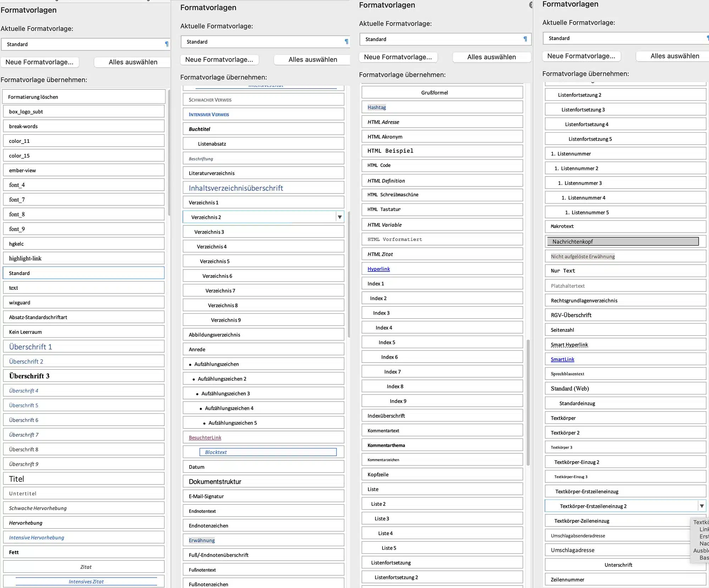709x588 pixels.
Task: Click Alles auswählen above the Grußformel list
Action: pos(492,57)
